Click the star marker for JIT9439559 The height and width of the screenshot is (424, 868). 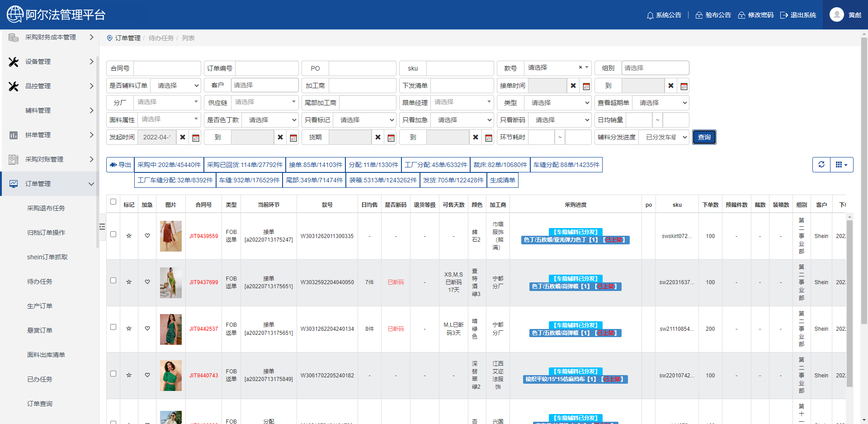click(x=129, y=236)
